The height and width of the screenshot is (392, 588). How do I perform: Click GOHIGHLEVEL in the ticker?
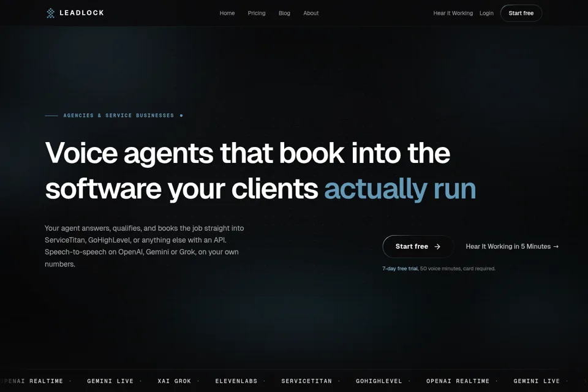coord(379,381)
